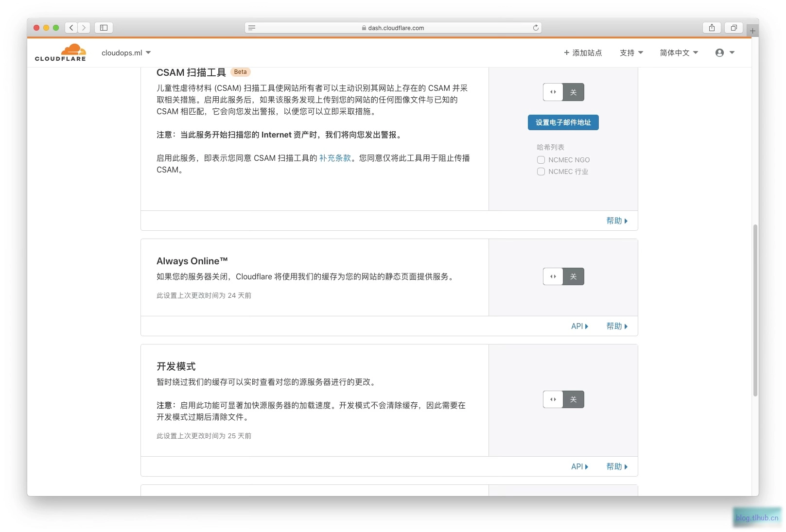This screenshot has width=786, height=532.
Task: Add a new tab with plus icon
Action: 752,30
